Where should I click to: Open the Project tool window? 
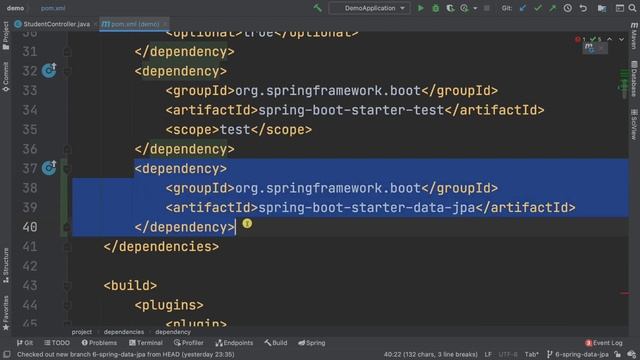pyautogui.click(x=6, y=36)
